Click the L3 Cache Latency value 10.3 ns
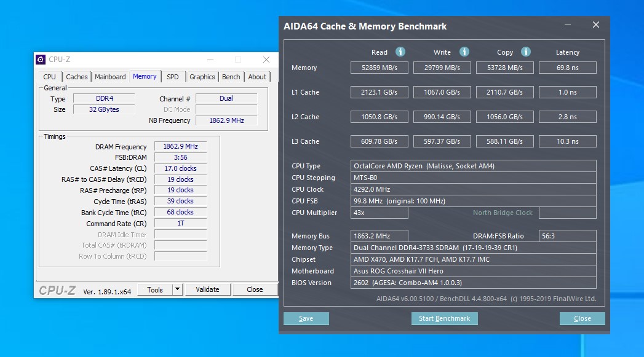 (568, 141)
